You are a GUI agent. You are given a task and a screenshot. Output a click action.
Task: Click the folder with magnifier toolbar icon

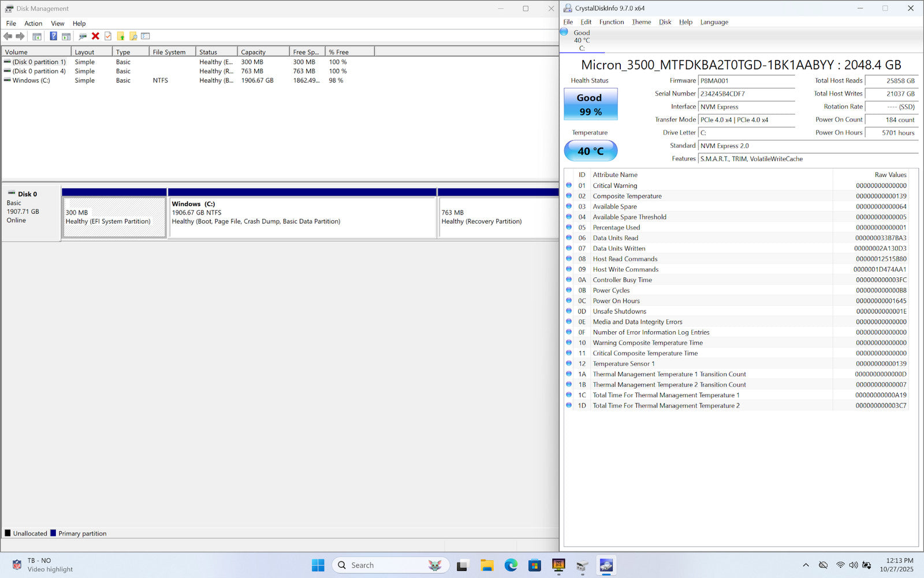pos(133,36)
